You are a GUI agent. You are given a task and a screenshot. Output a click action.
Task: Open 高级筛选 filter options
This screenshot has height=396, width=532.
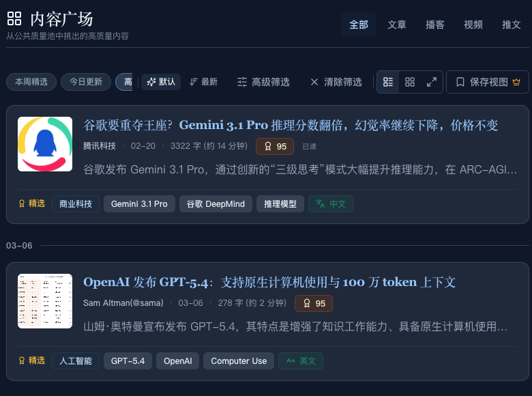click(263, 82)
